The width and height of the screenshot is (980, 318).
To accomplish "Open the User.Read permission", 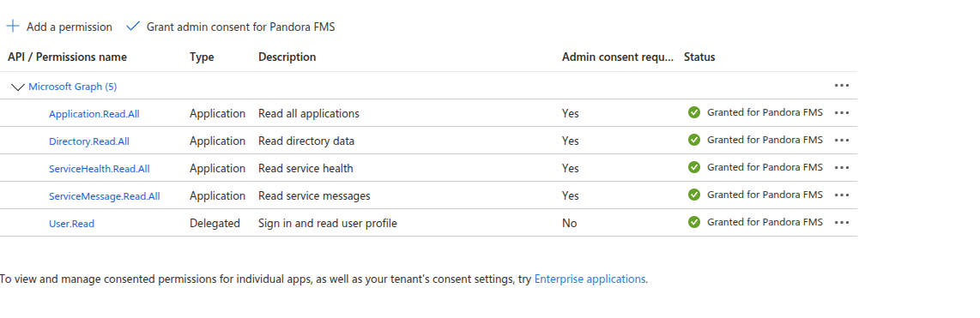I will (72, 223).
